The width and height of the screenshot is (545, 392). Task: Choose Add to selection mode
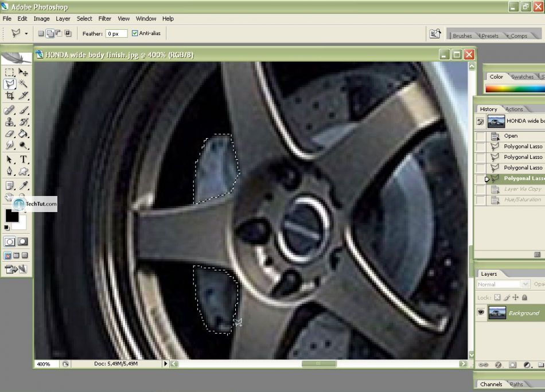[50, 34]
